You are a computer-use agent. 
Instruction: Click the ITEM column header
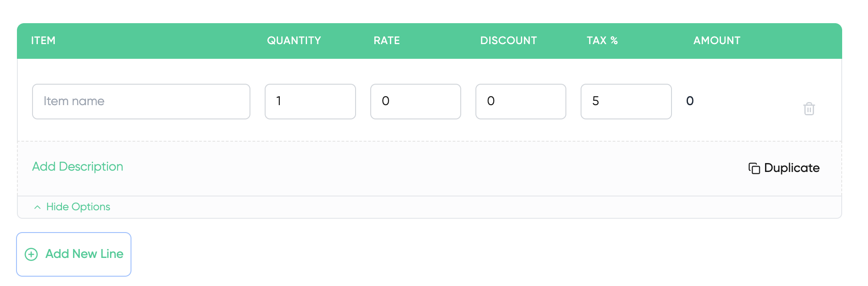pyautogui.click(x=43, y=41)
